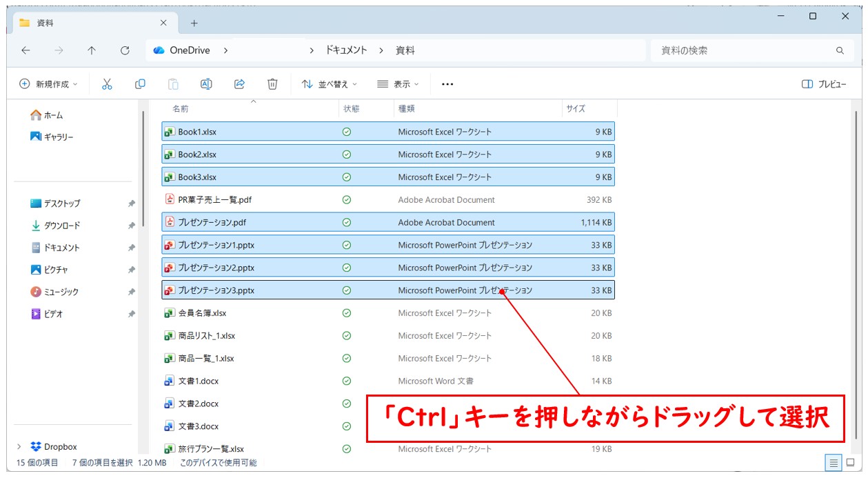Open the 表示 view options dropdown
Viewport: 868px width, 478px height.
(398, 83)
